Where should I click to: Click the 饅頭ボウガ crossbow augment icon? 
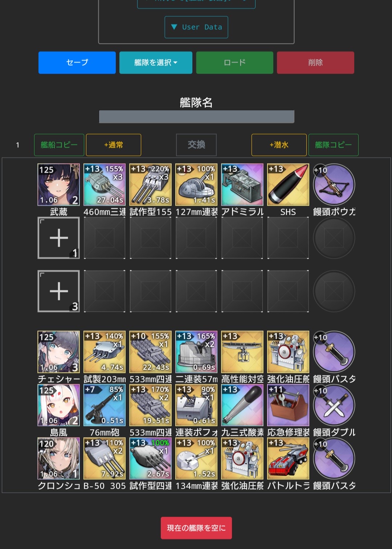click(334, 185)
